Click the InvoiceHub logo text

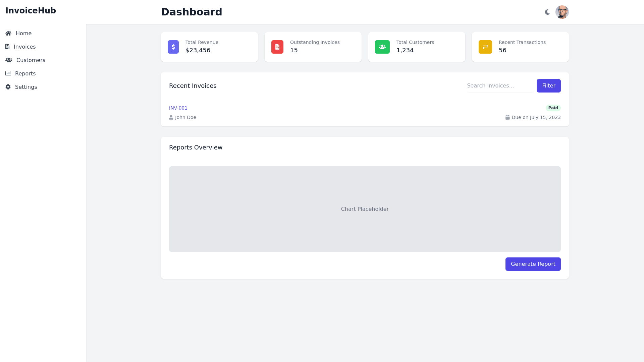pyautogui.click(x=31, y=11)
